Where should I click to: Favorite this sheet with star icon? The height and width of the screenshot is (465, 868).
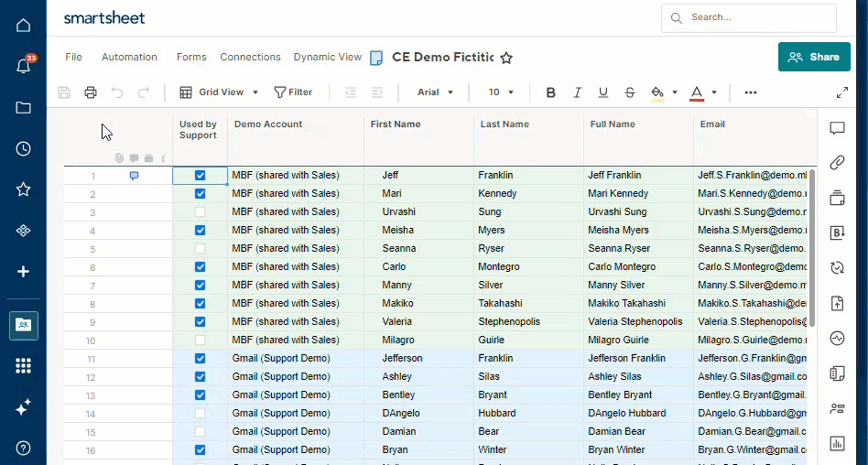506,58
